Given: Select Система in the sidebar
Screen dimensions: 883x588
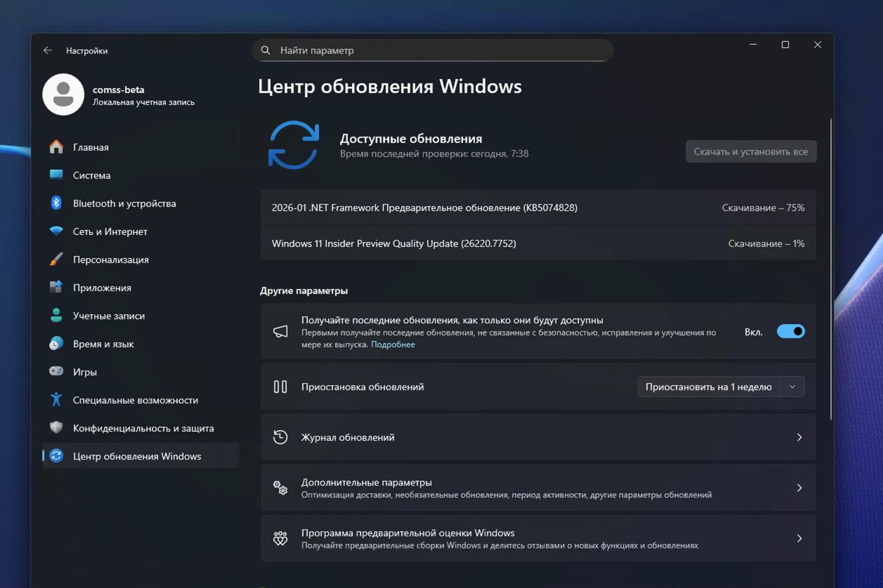Looking at the screenshot, I should click(57, 175).
